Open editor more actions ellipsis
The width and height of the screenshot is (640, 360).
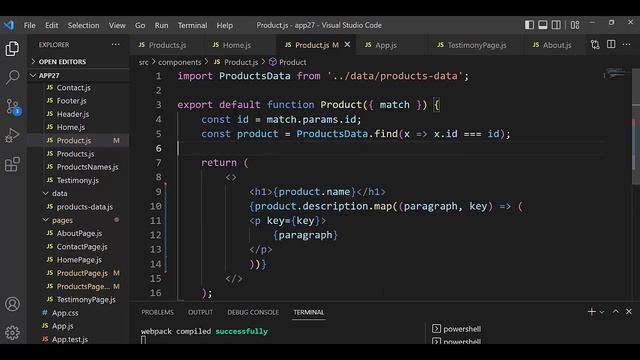point(626,44)
